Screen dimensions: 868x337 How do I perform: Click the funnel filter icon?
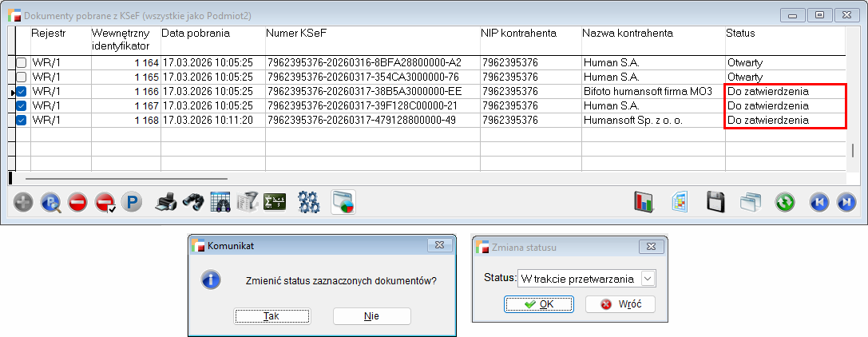click(x=248, y=202)
